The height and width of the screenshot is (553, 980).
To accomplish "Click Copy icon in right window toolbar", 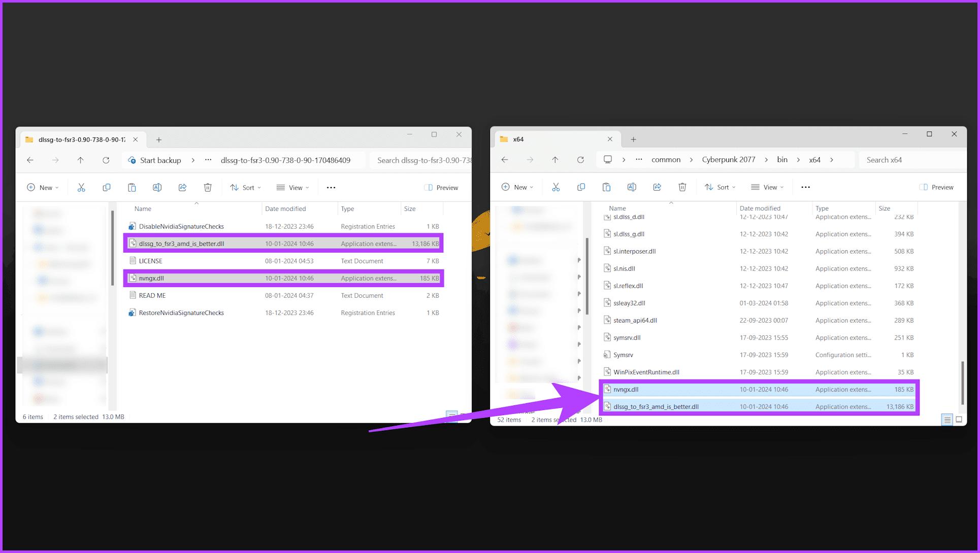I will [x=581, y=187].
